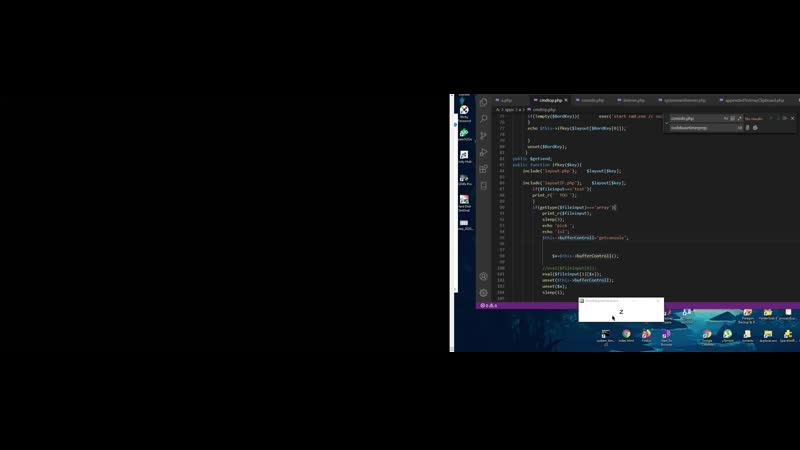Open the Source Control view
The height and width of the screenshot is (450, 800).
[483, 136]
